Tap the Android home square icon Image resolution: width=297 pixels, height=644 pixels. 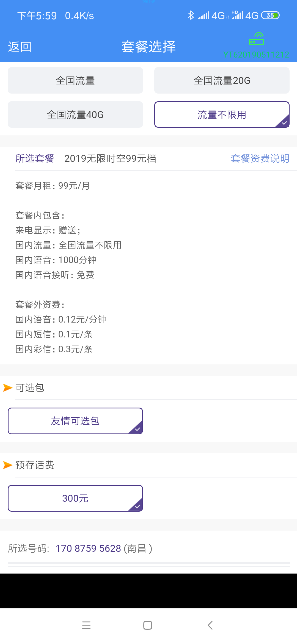pos(148,625)
